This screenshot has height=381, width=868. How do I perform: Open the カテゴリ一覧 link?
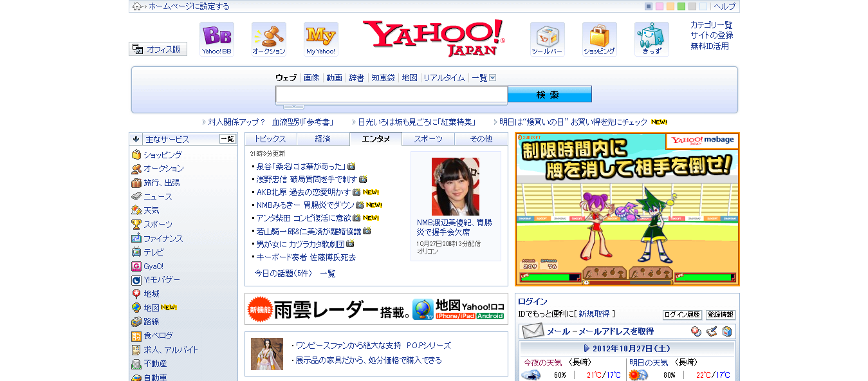[x=712, y=25]
